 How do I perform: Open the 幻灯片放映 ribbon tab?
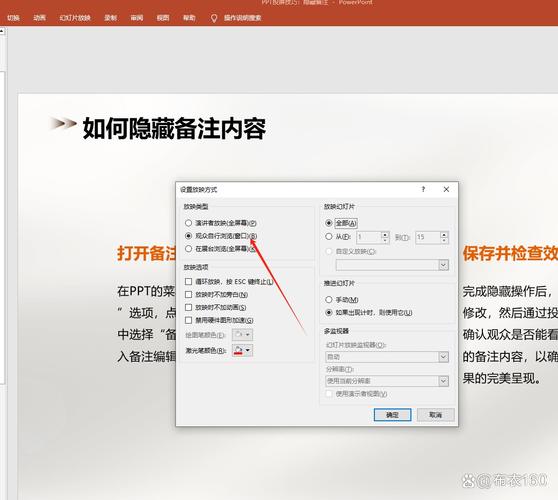75,18
